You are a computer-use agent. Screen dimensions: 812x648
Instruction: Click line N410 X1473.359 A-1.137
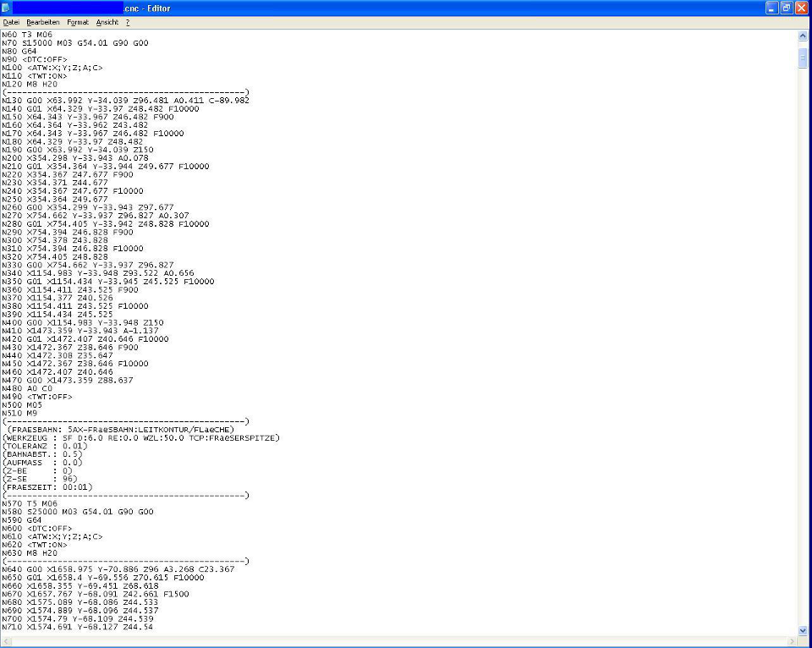point(80,331)
